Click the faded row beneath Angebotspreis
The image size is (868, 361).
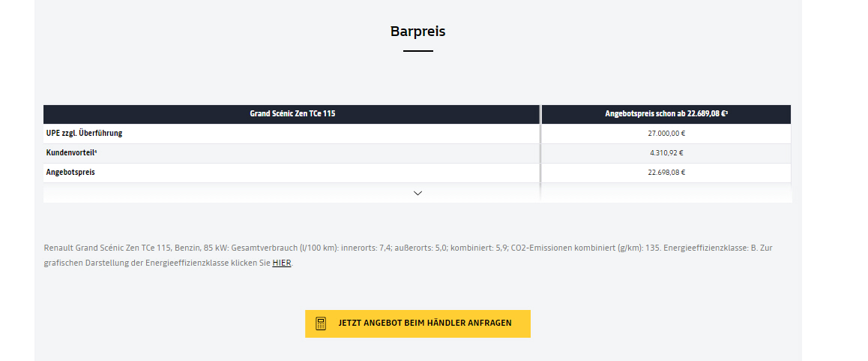[418, 193]
